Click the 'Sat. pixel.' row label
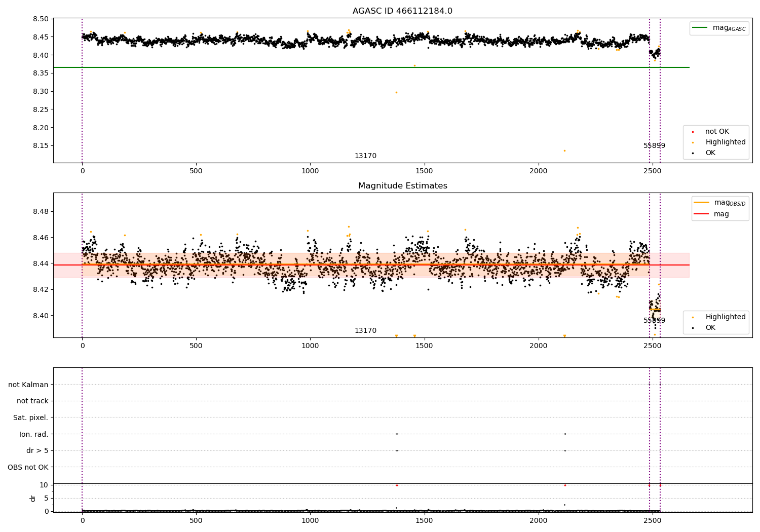This screenshot has width=760, height=532. click(x=31, y=418)
